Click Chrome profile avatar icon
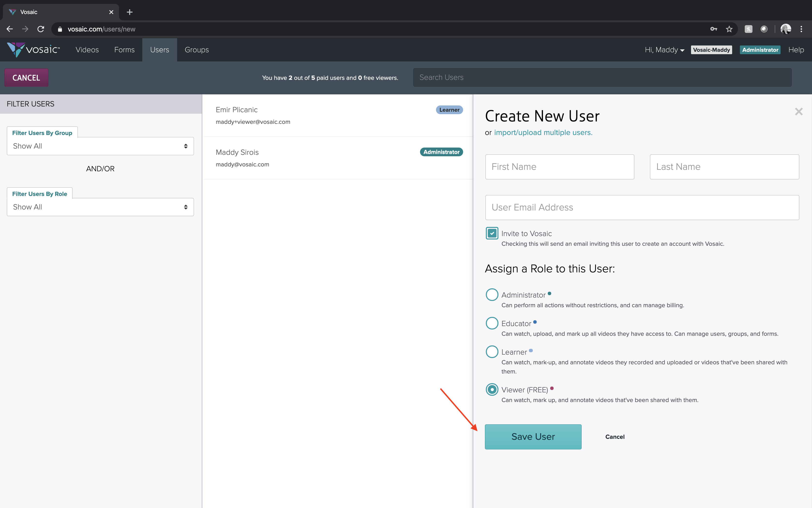Image resolution: width=812 pixels, height=508 pixels. [x=785, y=29]
